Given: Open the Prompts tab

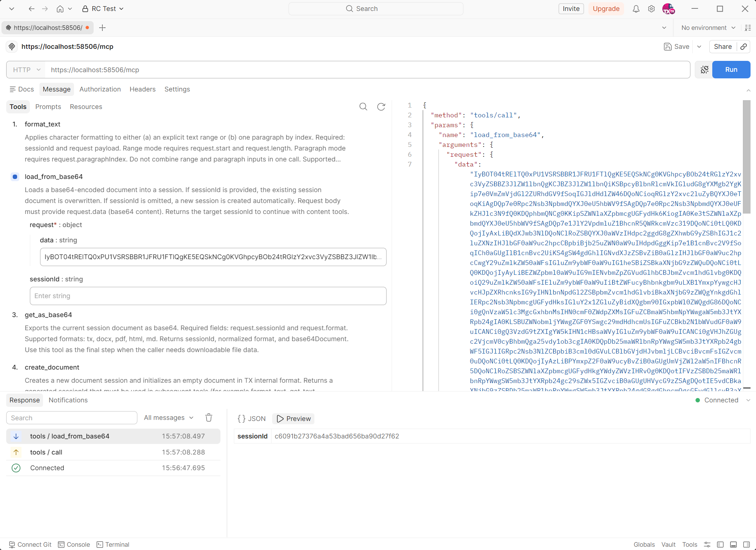Looking at the screenshot, I should 48,107.
